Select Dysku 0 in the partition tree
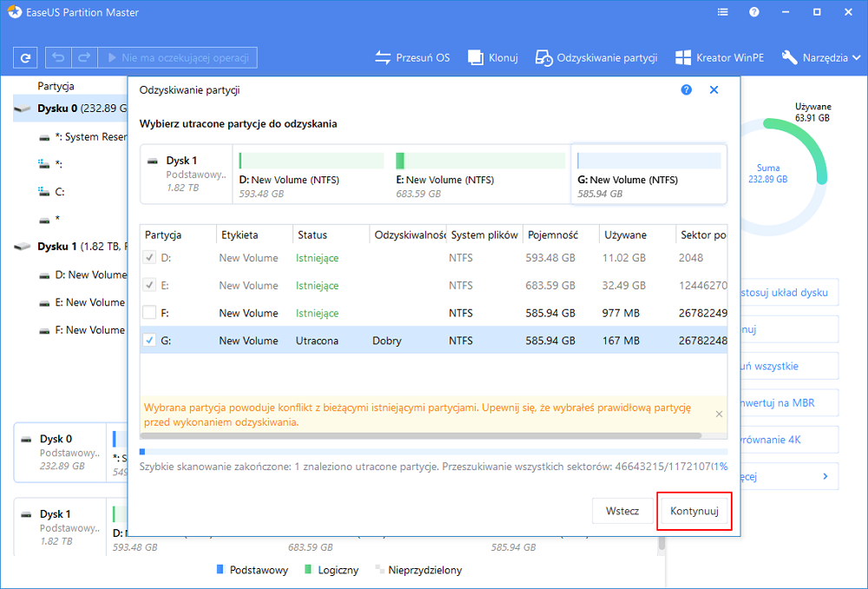 pyautogui.click(x=71, y=109)
